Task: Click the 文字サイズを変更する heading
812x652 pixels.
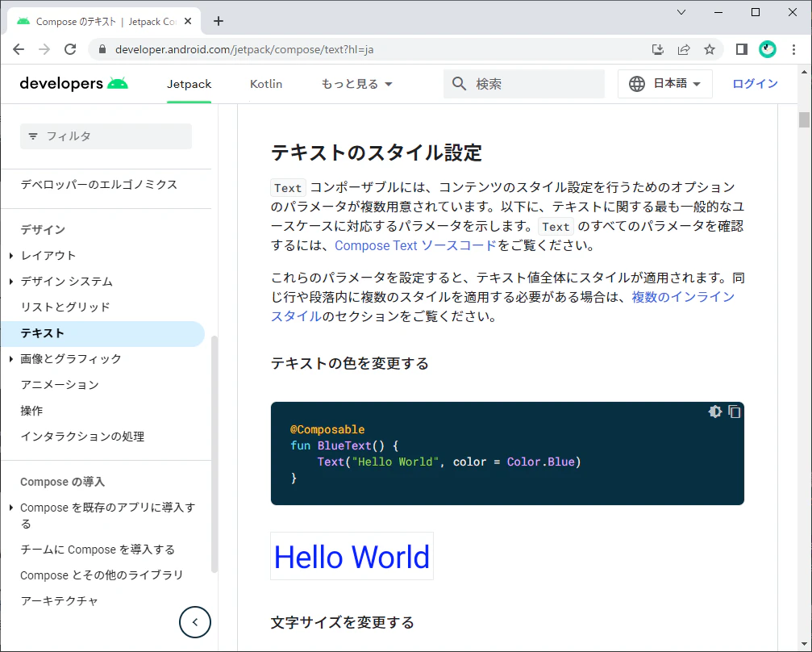Action: 343,622
